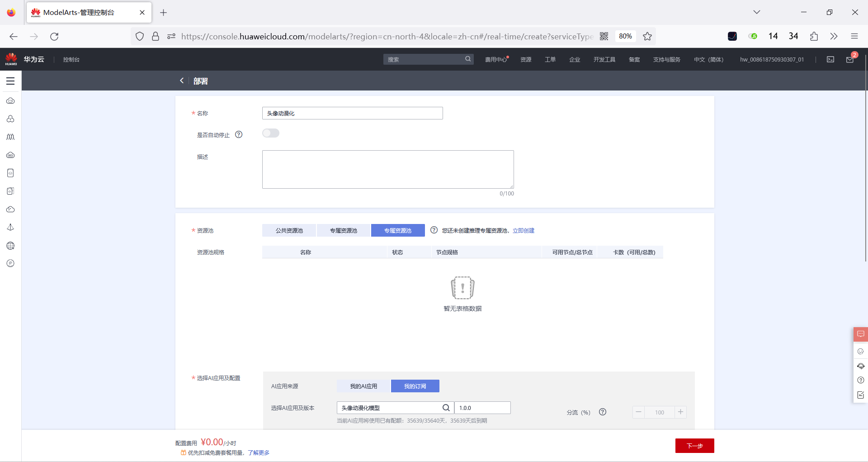Click the site security padlock icon
The width and height of the screenshot is (868, 462).
pyautogui.click(x=156, y=36)
